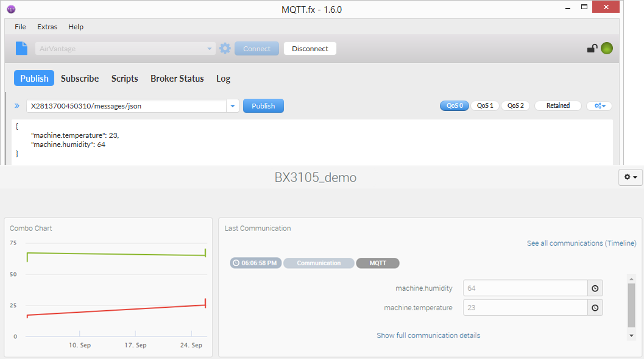644x359 pixels.
Task: Select QoS 1 option
Action: (x=484, y=105)
